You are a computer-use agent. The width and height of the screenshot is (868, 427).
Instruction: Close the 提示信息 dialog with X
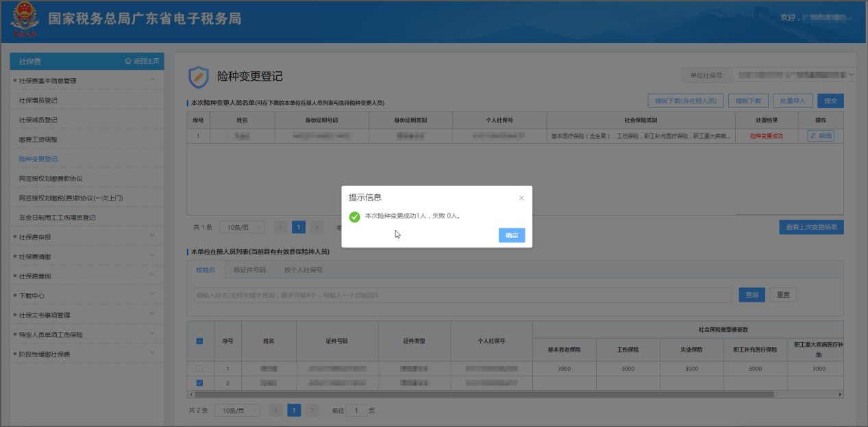click(521, 198)
